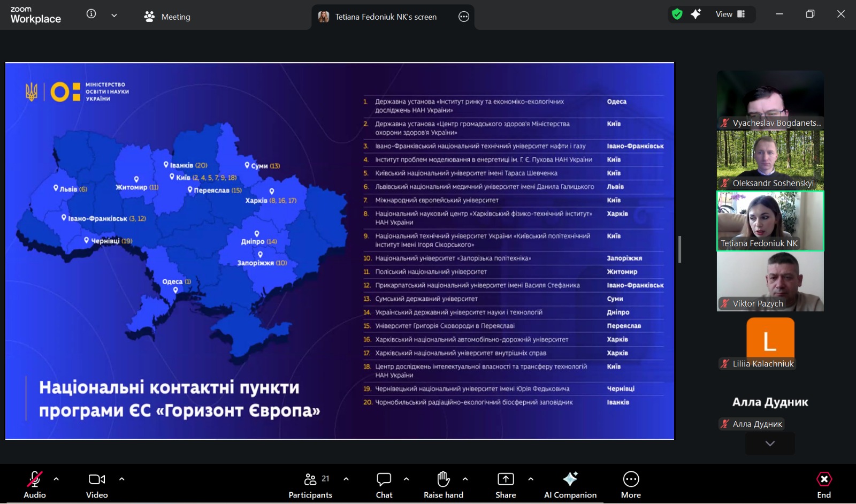Click 'Київський національний університет імені Тараса Шевченка'
This screenshot has width=856, height=504.
pyautogui.click(x=466, y=173)
